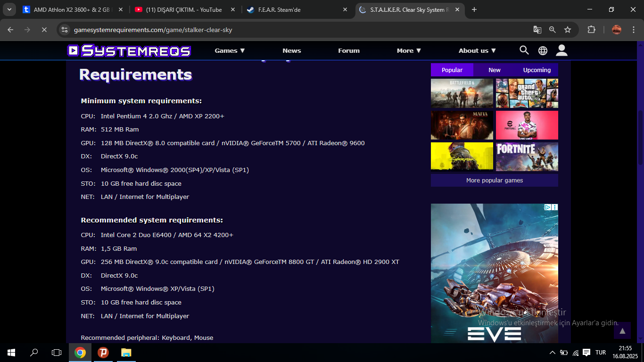
Task: Open the Chrome three-dot menu
Action: point(633,30)
